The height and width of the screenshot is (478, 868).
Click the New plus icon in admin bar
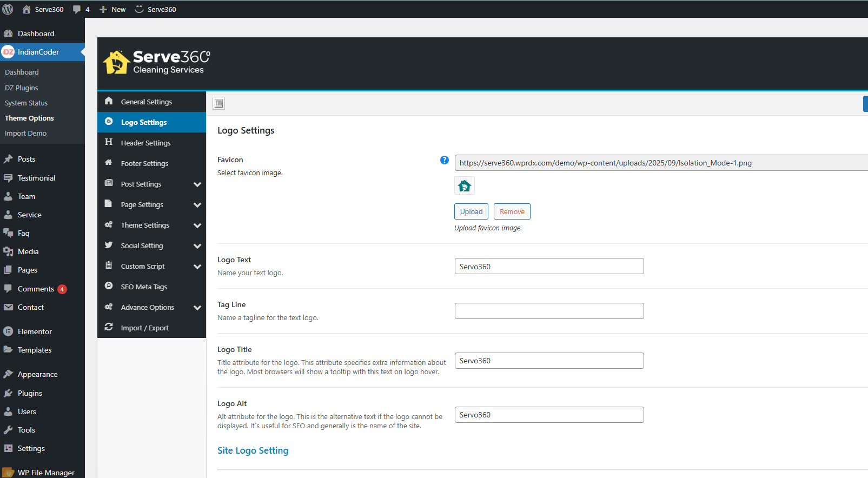(103, 9)
